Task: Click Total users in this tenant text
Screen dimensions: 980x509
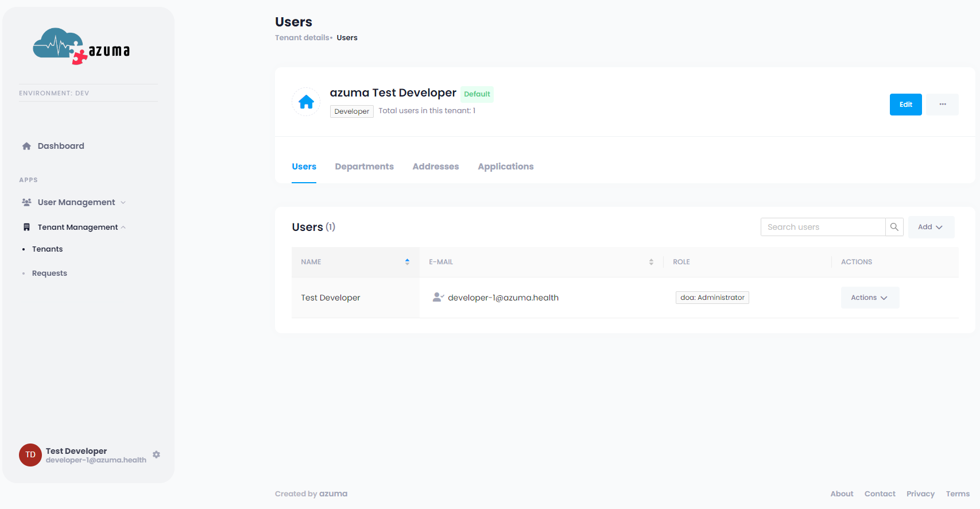Action: pyautogui.click(x=427, y=111)
